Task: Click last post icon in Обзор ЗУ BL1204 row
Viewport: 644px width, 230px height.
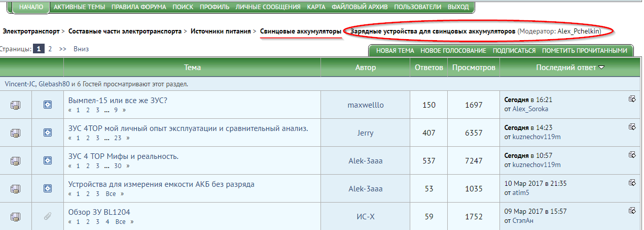Action: (x=632, y=210)
